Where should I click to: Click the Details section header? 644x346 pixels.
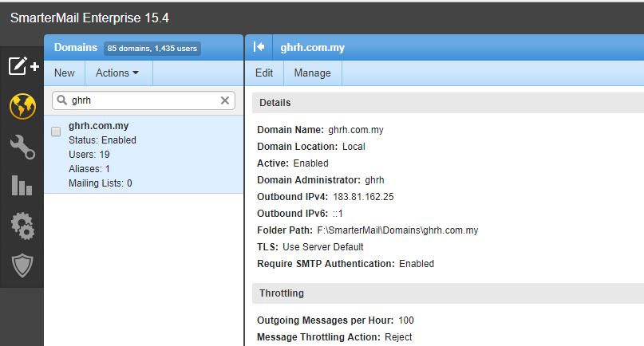click(275, 103)
